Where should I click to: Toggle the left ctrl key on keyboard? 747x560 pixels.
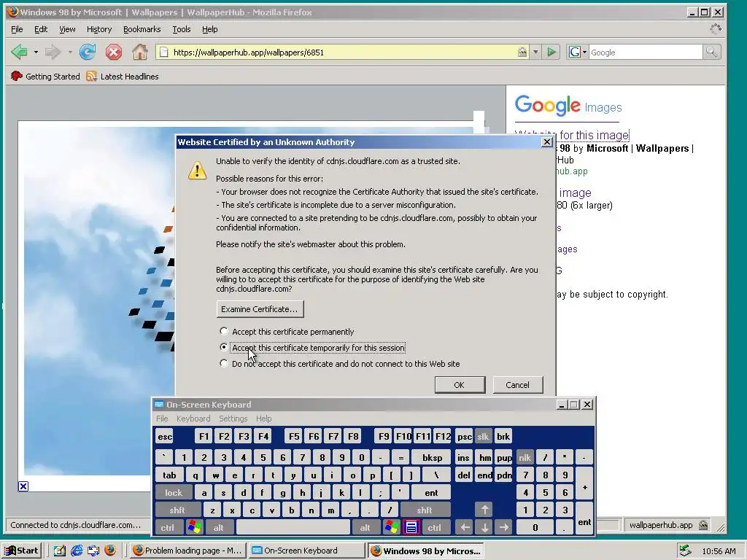(168, 527)
